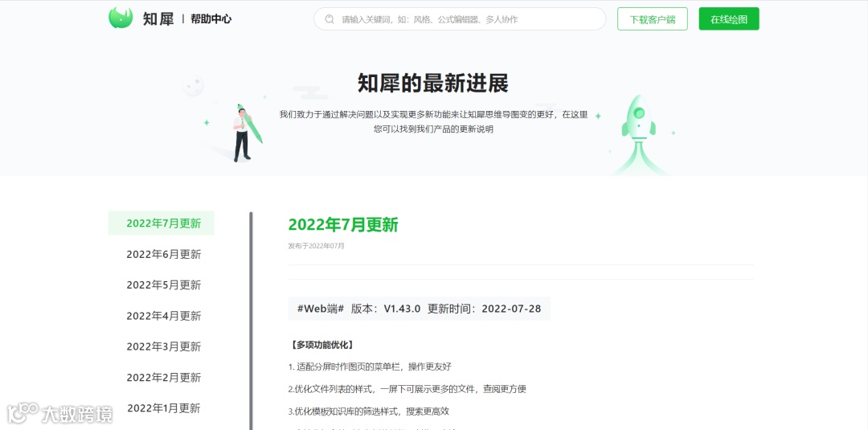Image resolution: width=868 pixels, height=430 pixels.
Task: Click the 在线绘图 green button
Action: click(729, 18)
